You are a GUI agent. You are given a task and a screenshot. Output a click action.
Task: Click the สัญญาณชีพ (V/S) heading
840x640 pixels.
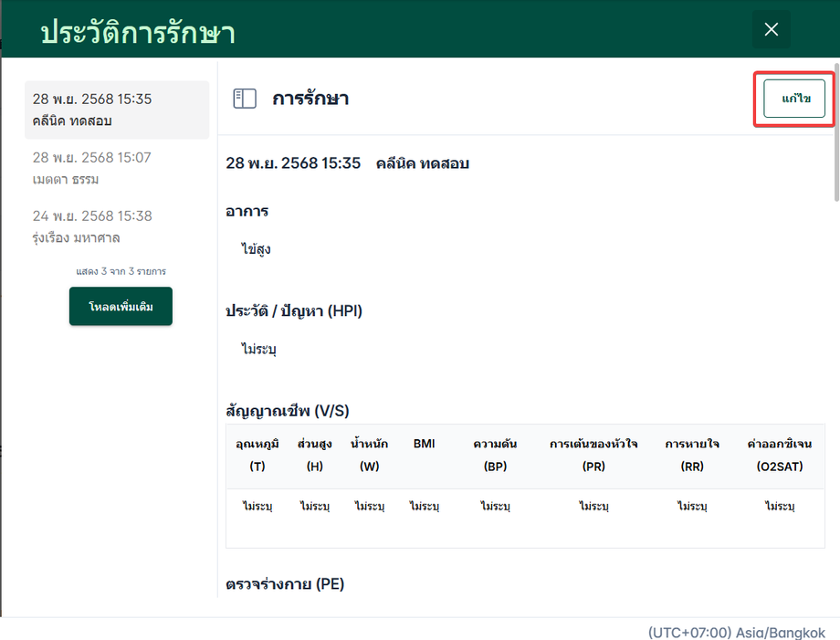tap(287, 411)
